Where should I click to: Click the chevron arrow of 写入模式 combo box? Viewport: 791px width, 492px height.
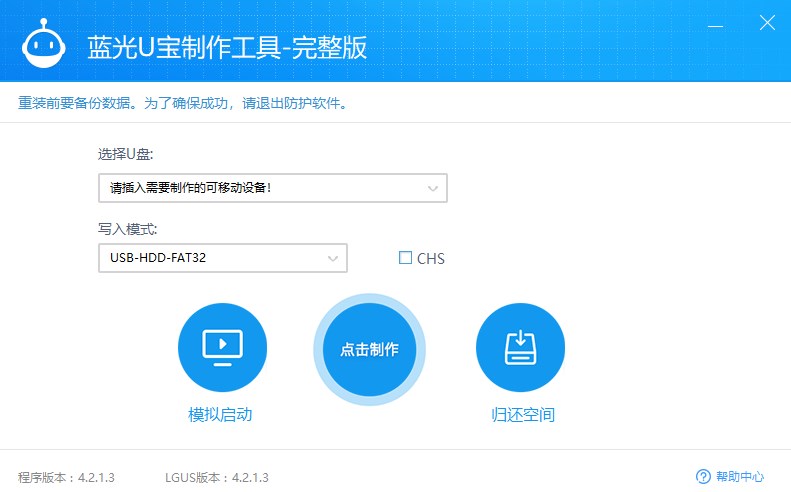(333, 258)
